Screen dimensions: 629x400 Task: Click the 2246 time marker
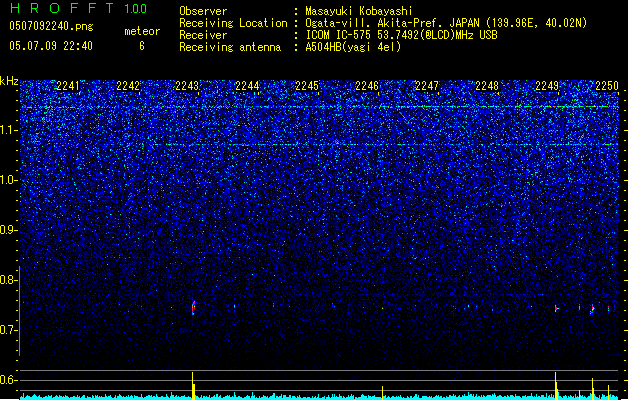click(x=367, y=86)
